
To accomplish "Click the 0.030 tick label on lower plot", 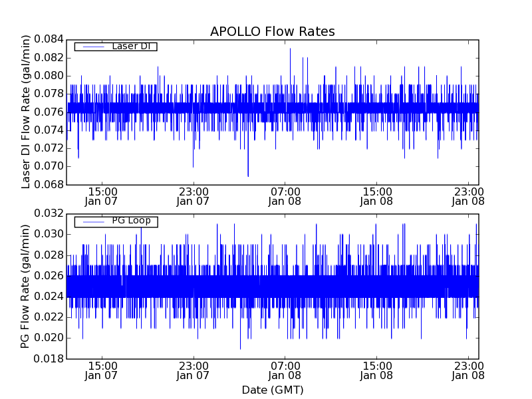I will 49,234.
